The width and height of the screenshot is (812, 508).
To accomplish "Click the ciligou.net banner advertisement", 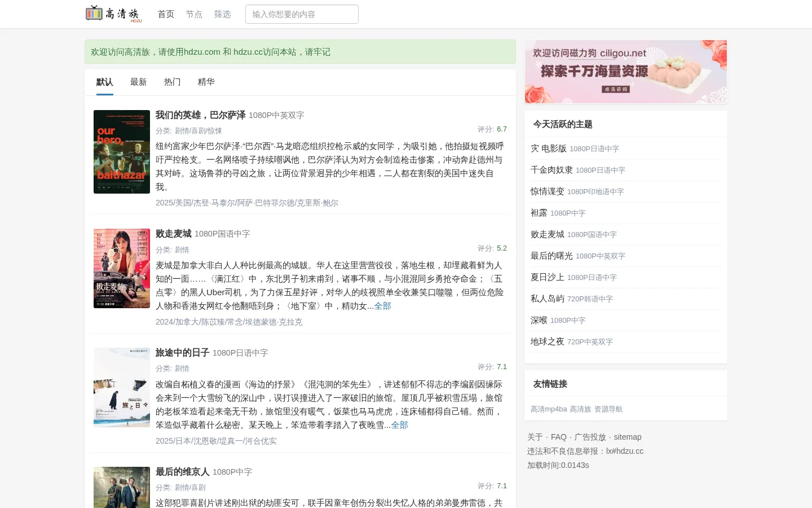I will coord(626,72).
